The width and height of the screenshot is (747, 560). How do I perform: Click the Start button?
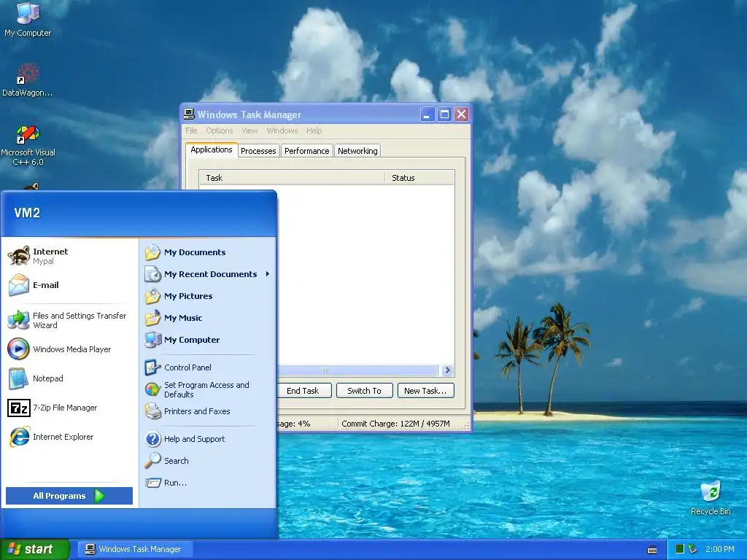point(35,549)
